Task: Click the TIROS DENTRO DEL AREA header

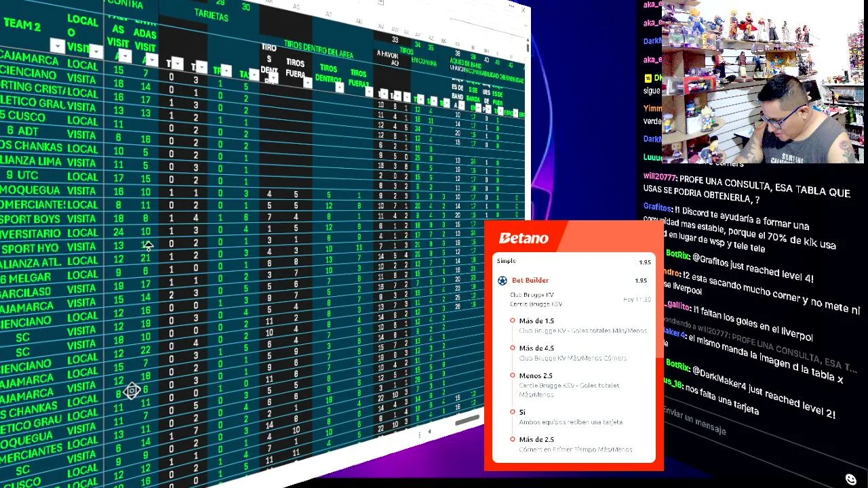Action: click(318, 49)
